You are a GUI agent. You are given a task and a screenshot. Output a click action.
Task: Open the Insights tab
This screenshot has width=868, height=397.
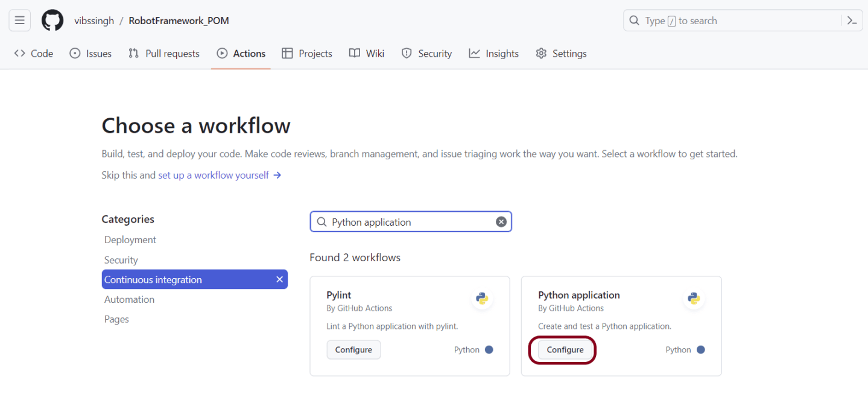tap(494, 54)
